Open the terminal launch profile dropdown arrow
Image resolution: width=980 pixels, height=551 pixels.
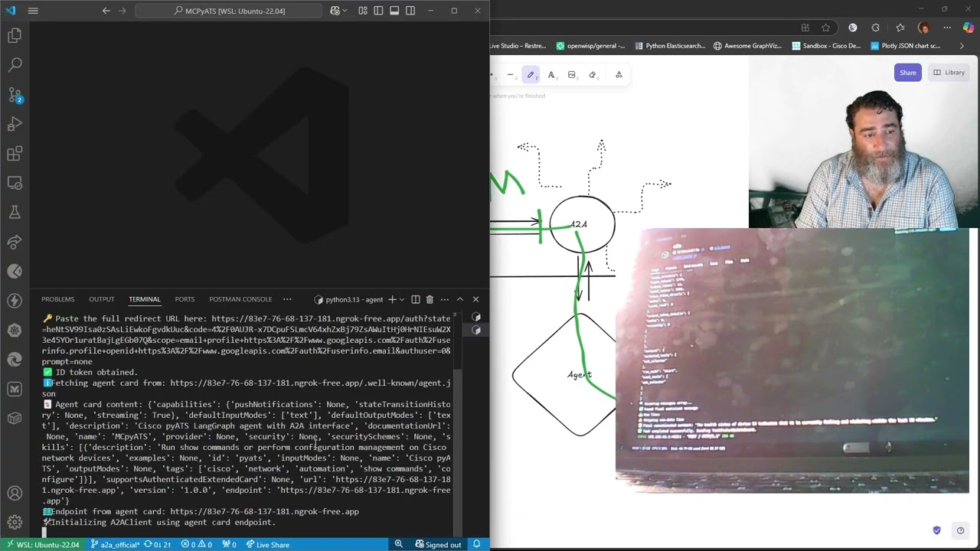401,299
